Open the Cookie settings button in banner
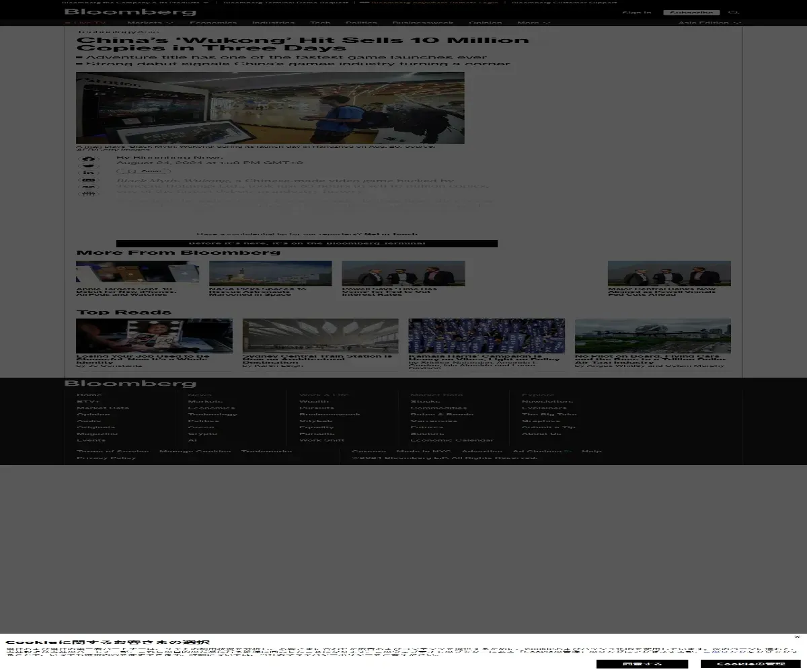The image size is (807, 672). (751, 664)
